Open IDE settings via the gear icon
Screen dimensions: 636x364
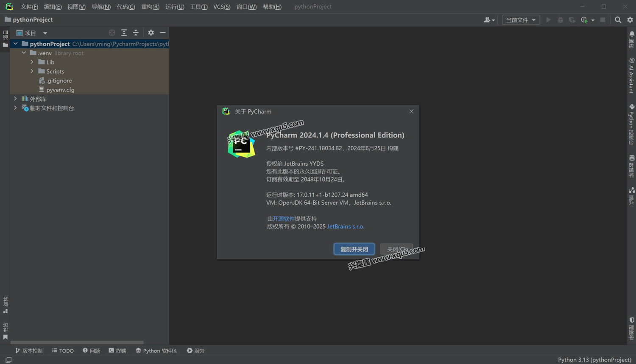pos(629,19)
